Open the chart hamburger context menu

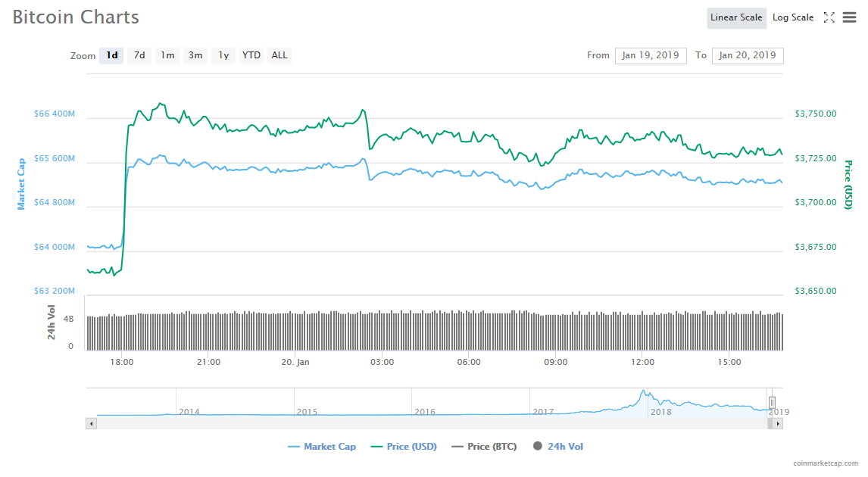click(849, 17)
